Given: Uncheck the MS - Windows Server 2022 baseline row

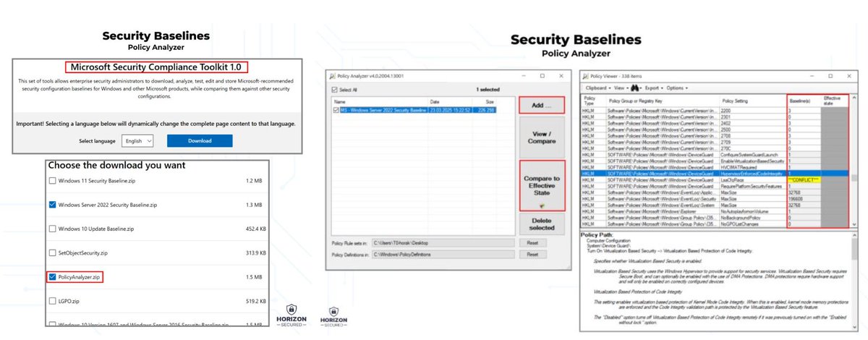Looking at the screenshot, I should pos(336,110).
